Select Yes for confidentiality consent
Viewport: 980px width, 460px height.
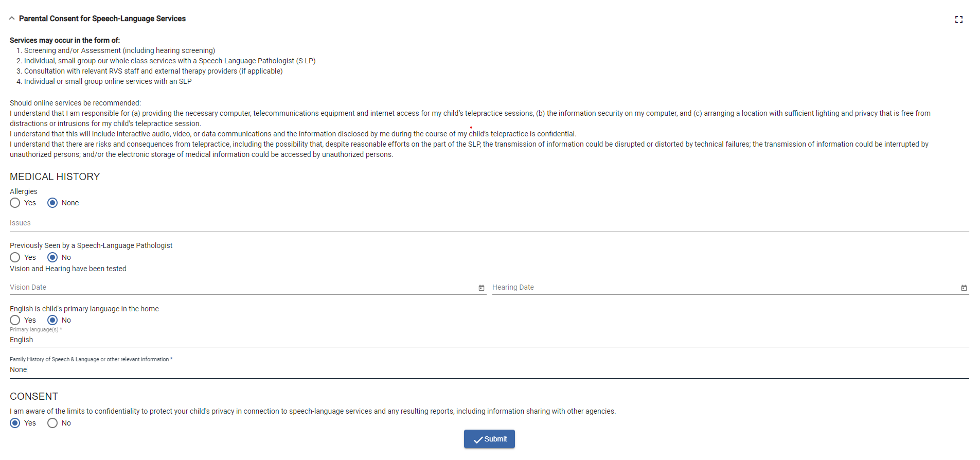(x=15, y=423)
